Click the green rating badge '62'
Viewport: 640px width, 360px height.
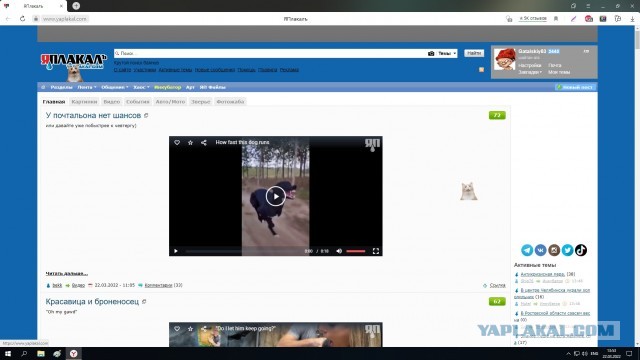497,302
